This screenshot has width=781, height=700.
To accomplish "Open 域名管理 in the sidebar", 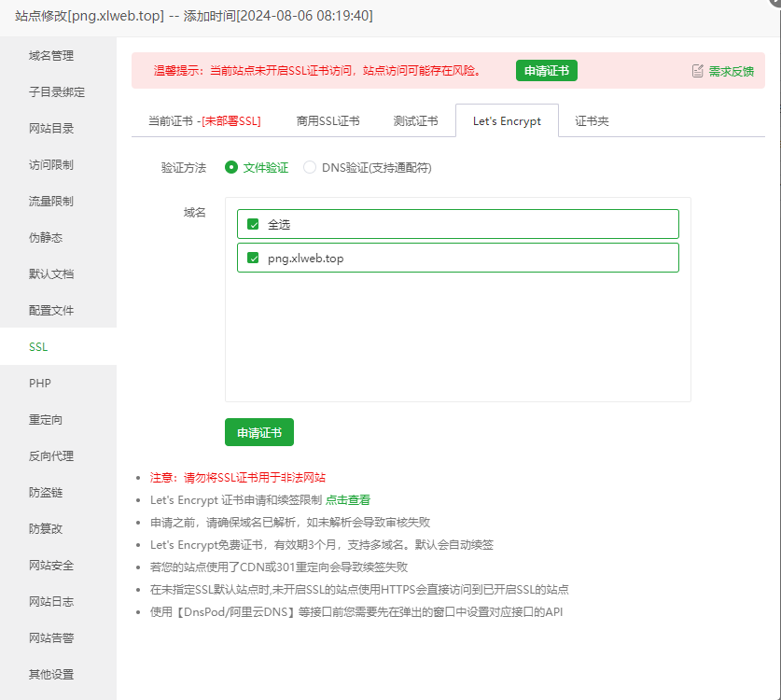I will [51, 56].
